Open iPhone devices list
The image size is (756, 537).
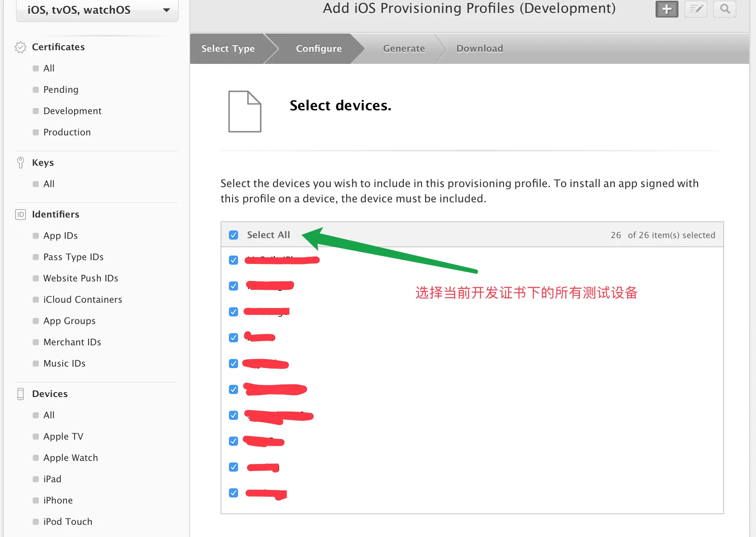58,500
